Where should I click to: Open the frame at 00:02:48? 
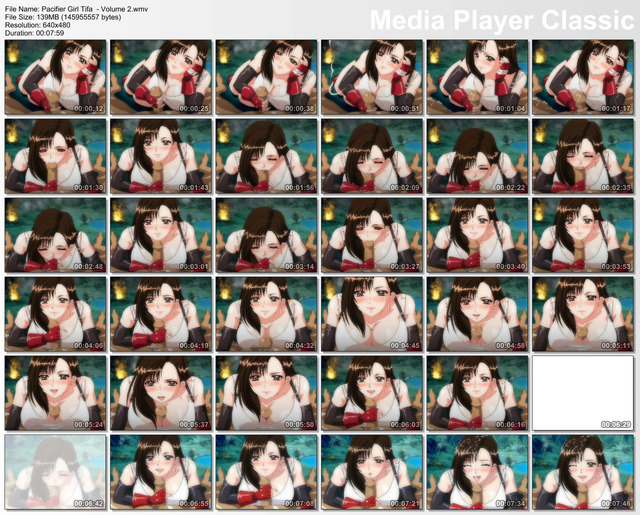tap(55, 235)
